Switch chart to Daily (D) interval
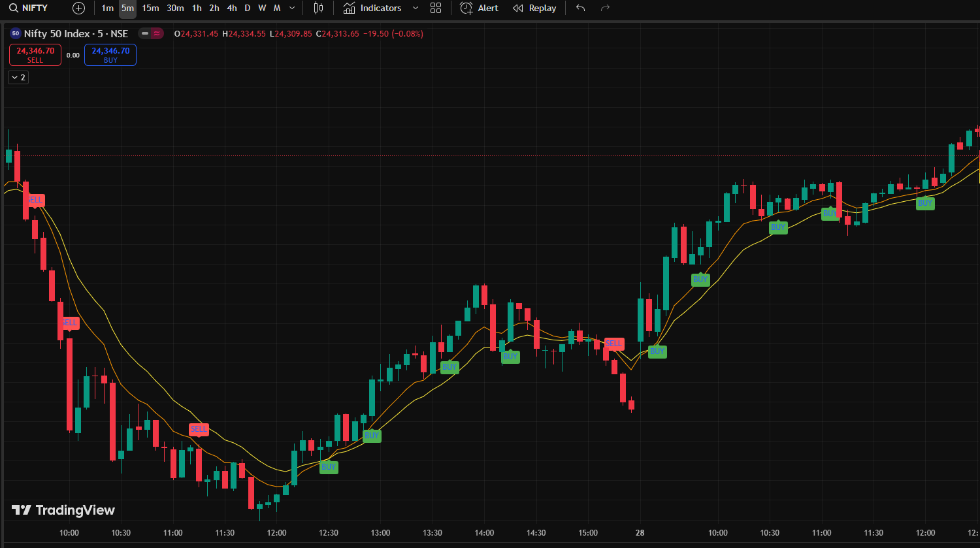 (x=247, y=8)
